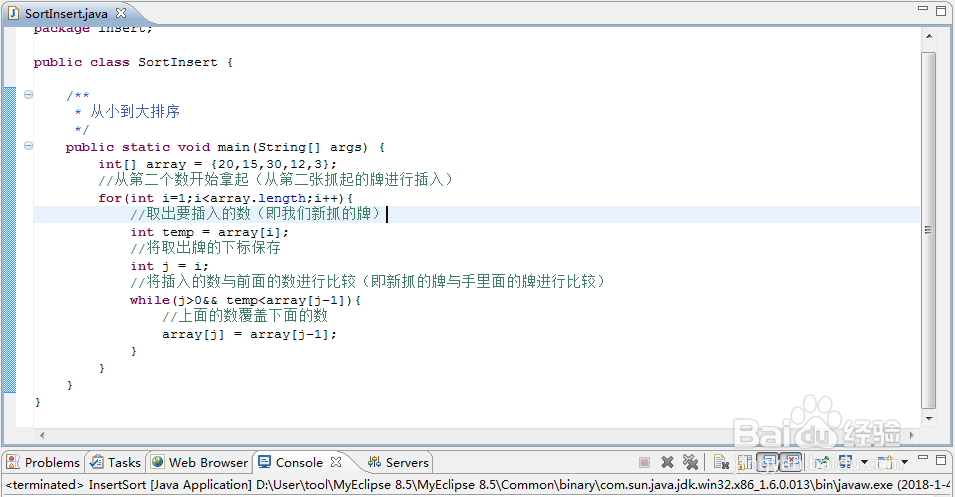Maximize the Console panel
The height and width of the screenshot is (497, 955).
click(941, 460)
